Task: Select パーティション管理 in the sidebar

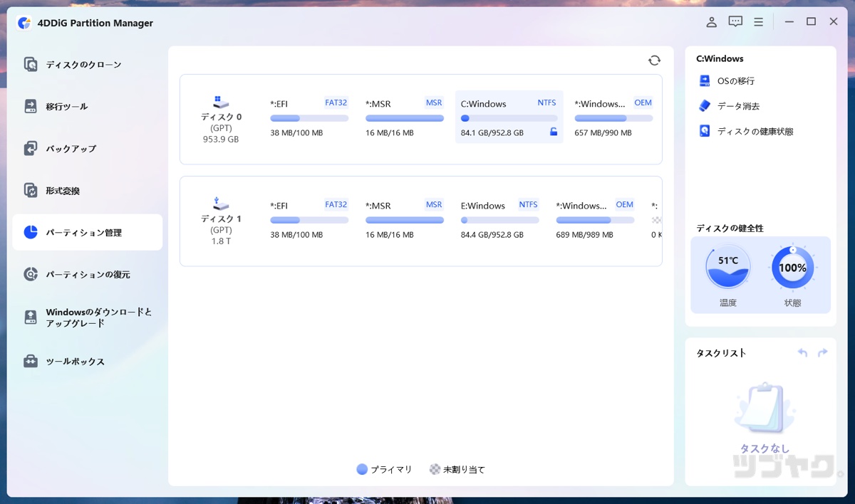Action: tap(87, 232)
